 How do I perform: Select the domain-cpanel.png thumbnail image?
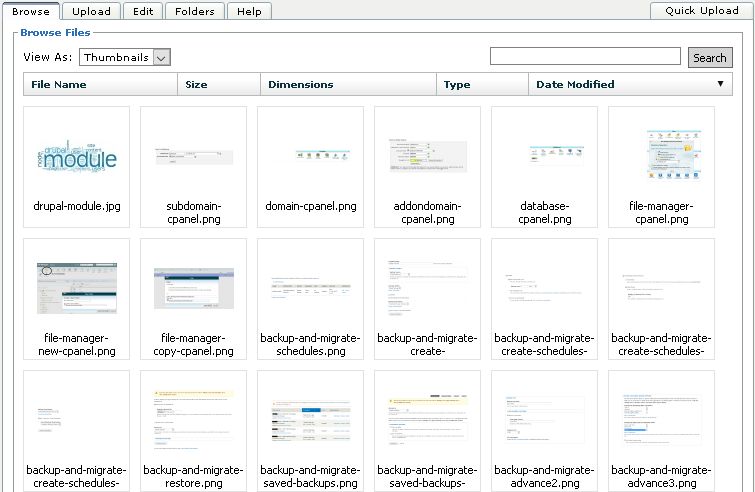310,157
